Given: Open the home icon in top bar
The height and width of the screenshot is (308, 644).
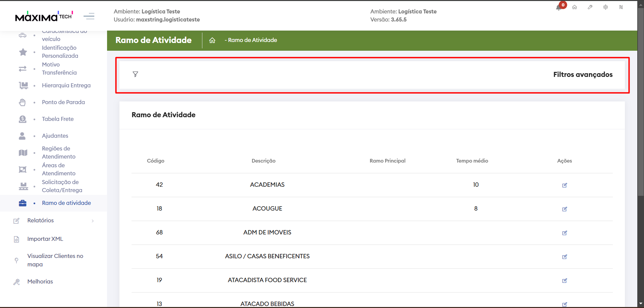Looking at the screenshot, I should 575,7.
